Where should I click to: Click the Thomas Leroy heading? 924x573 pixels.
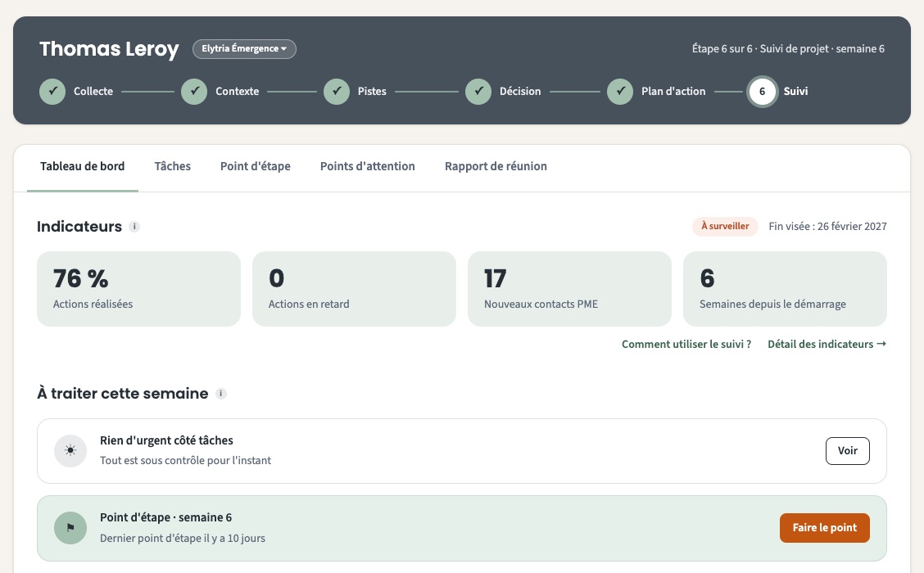(x=109, y=49)
